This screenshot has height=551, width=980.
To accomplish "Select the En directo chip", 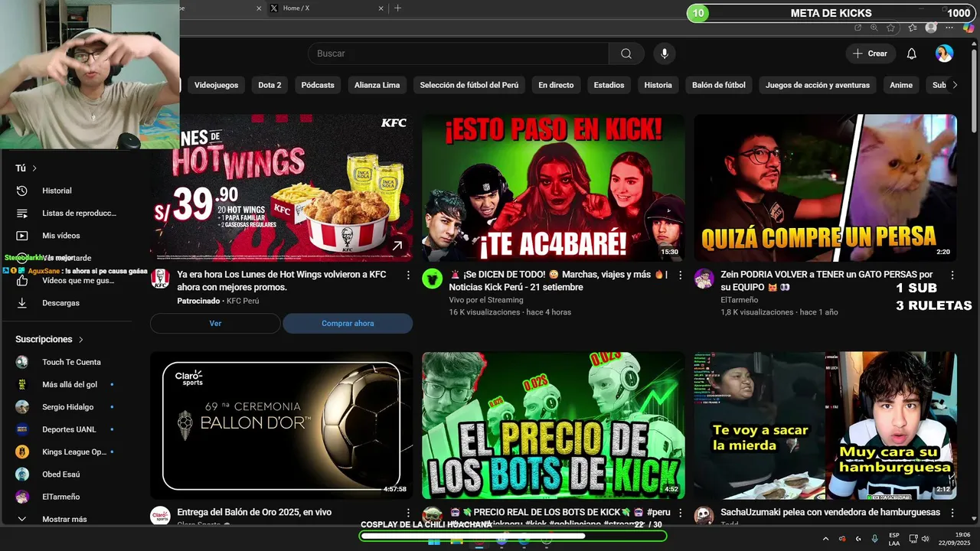I will coord(556,85).
